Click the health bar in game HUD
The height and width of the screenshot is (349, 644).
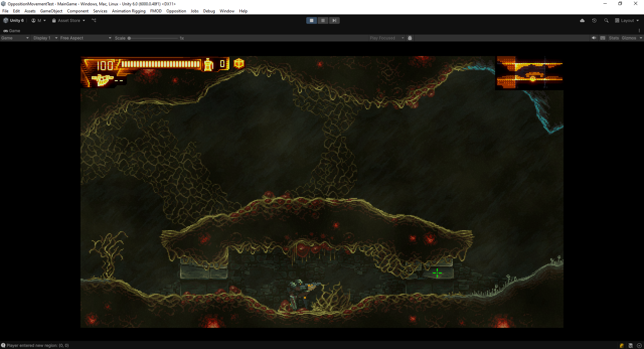[161, 64]
